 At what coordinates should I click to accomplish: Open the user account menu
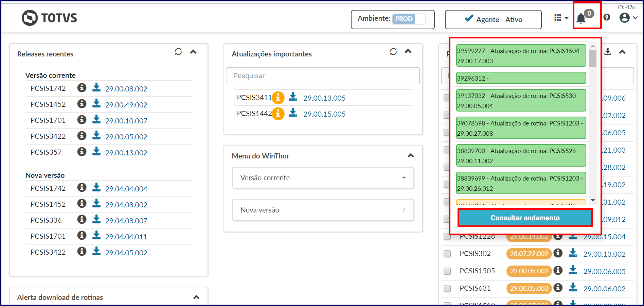tap(628, 18)
